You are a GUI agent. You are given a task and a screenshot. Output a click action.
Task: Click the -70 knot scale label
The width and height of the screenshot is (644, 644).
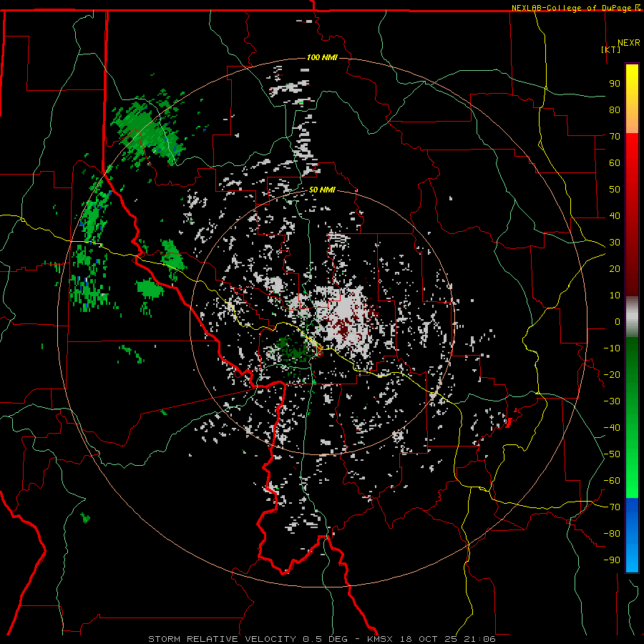[x=612, y=507]
